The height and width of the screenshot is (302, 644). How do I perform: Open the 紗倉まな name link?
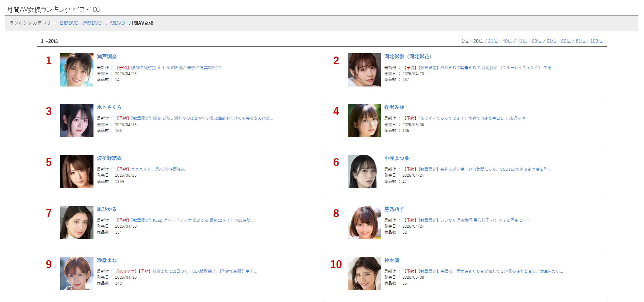pyautogui.click(x=107, y=260)
